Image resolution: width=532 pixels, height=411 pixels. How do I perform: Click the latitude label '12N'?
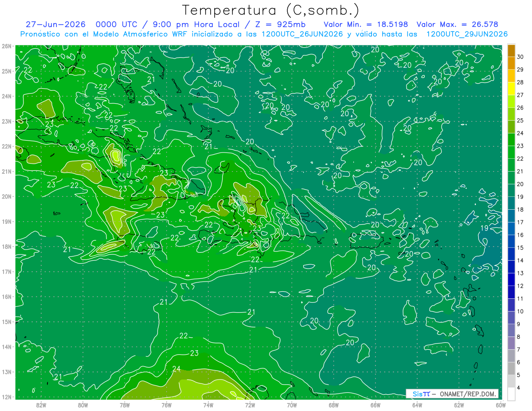click(6, 397)
